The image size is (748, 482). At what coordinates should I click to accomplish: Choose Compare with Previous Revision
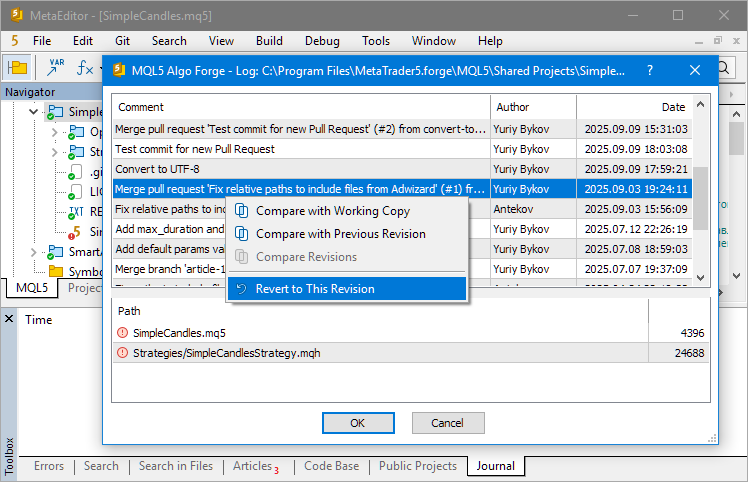point(347,234)
